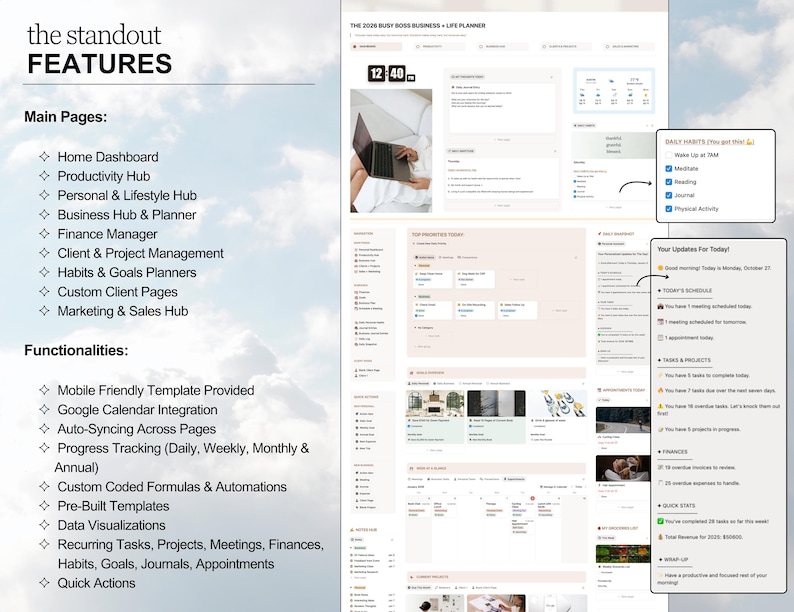Click Today button in weekly calendar

click(578, 486)
